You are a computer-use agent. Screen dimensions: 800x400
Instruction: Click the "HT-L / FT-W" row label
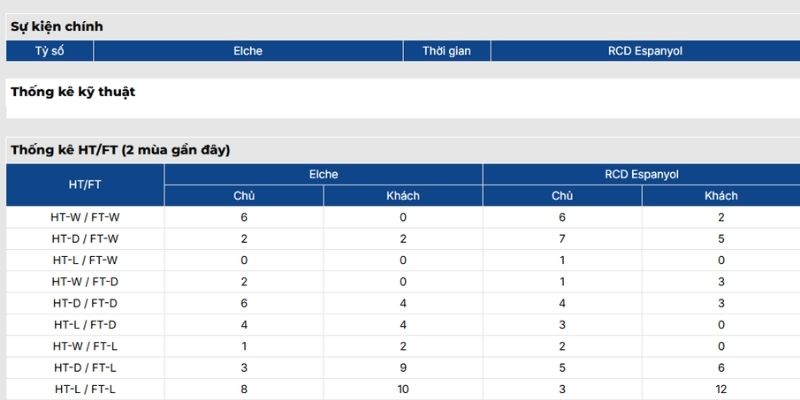pos(85,260)
